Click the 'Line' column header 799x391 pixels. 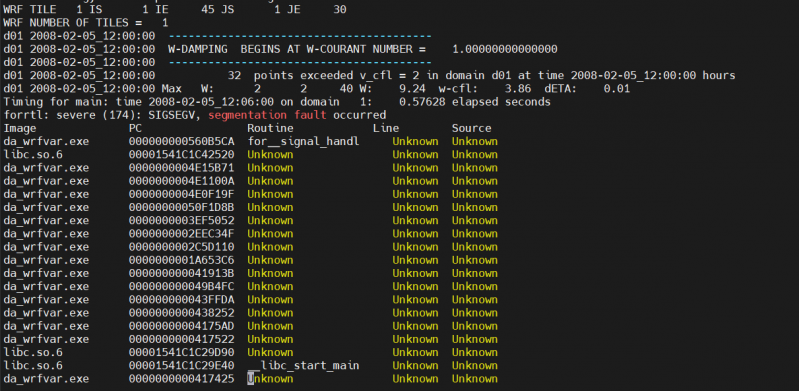(x=386, y=128)
